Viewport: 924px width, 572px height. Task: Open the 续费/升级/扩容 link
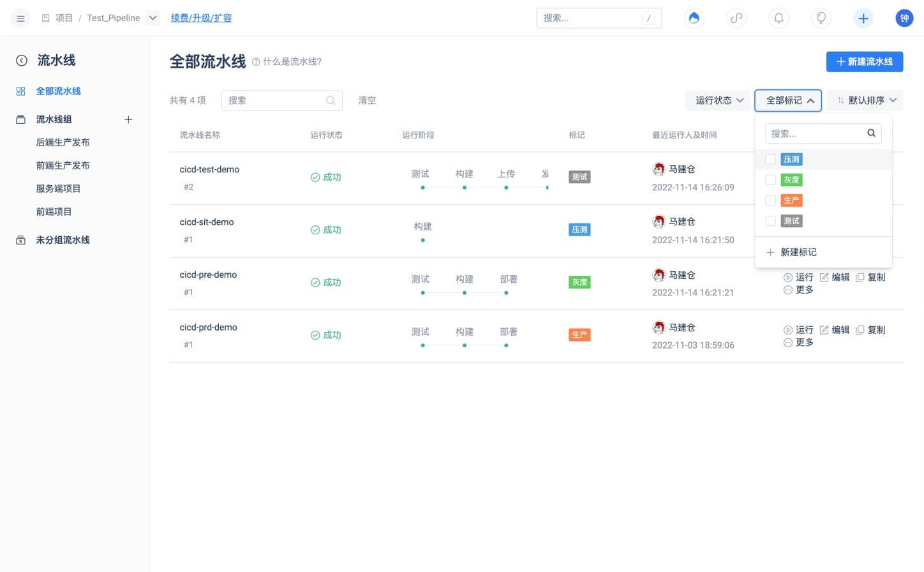[x=201, y=18]
